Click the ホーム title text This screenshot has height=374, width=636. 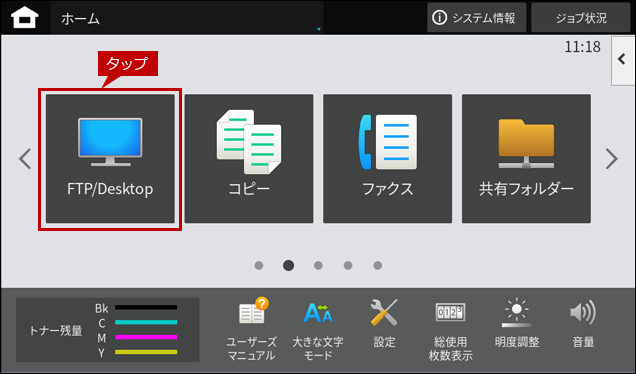click(x=80, y=19)
